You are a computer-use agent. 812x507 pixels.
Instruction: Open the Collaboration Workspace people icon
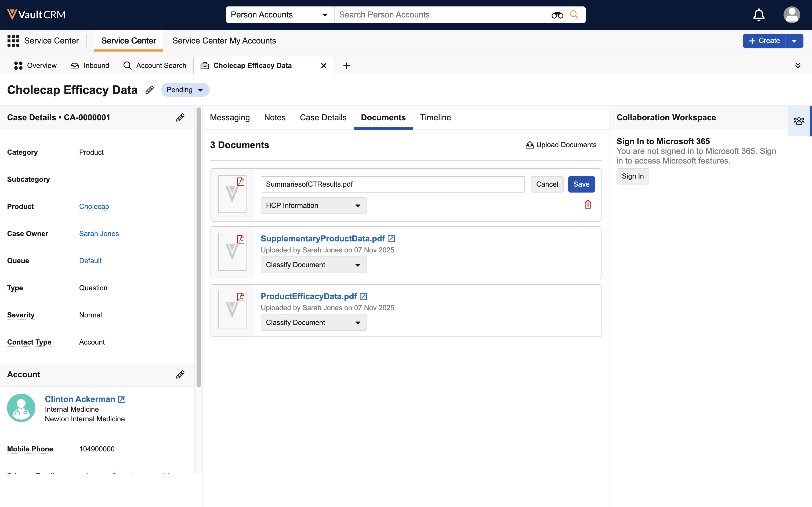(799, 121)
